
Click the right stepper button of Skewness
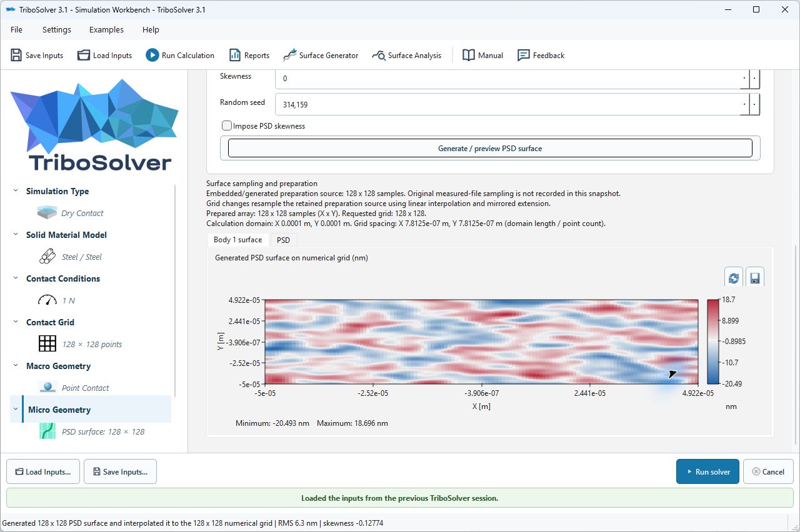click(754, 79)
